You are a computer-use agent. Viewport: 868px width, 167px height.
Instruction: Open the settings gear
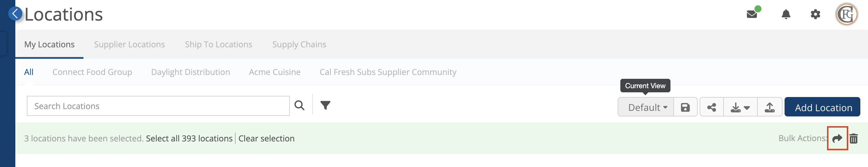[815, 14]
